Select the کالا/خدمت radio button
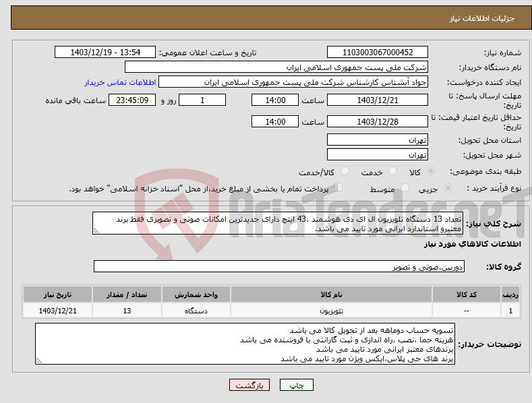The image size is (532, 403). [345, 171]
